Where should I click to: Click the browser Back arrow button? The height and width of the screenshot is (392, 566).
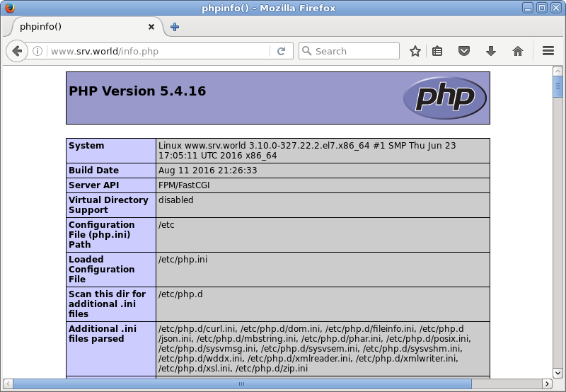tap(17, 51)
